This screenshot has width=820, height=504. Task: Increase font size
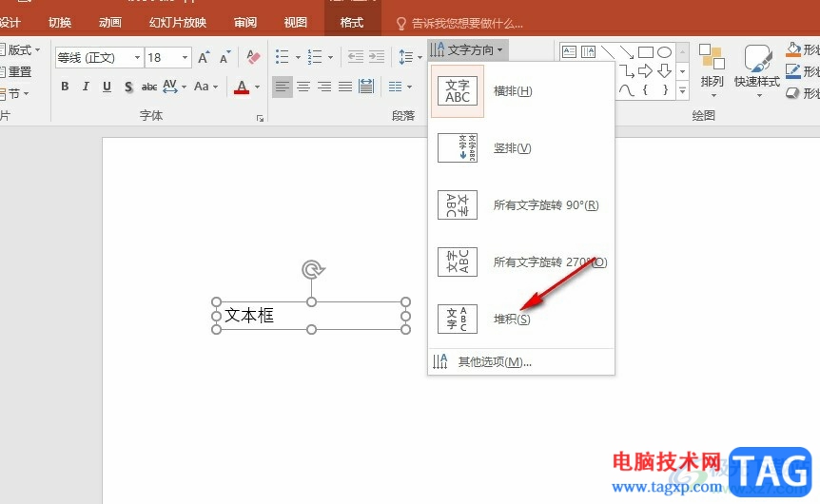coord(204,57)
